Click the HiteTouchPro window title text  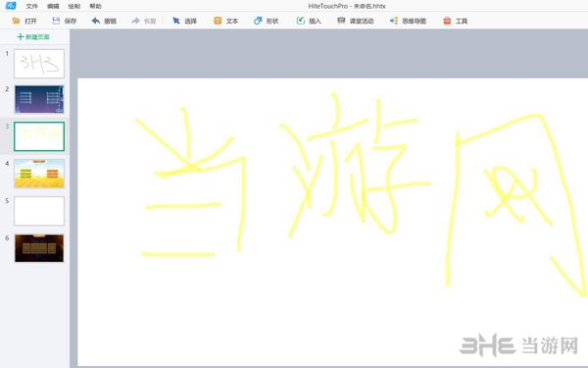(347, 6)
